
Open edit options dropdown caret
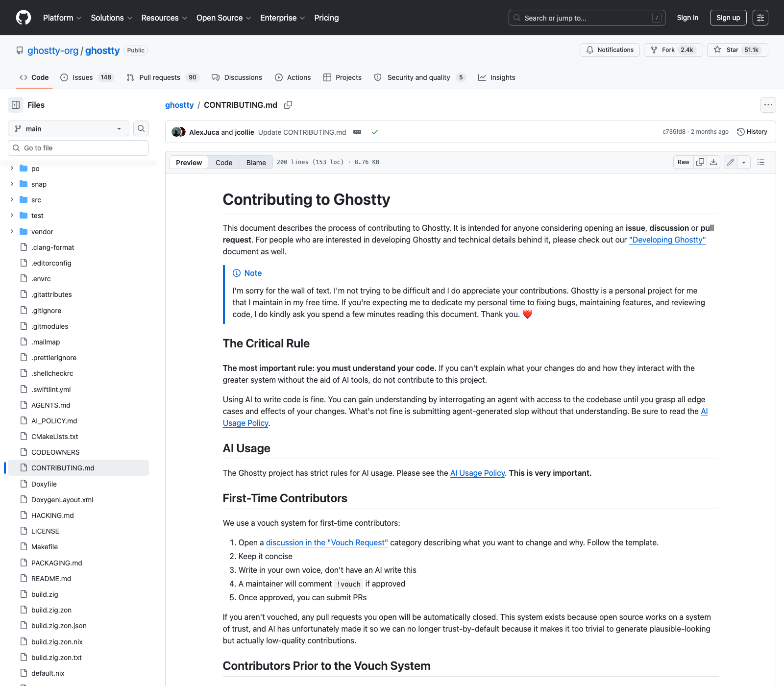point(744,162)
